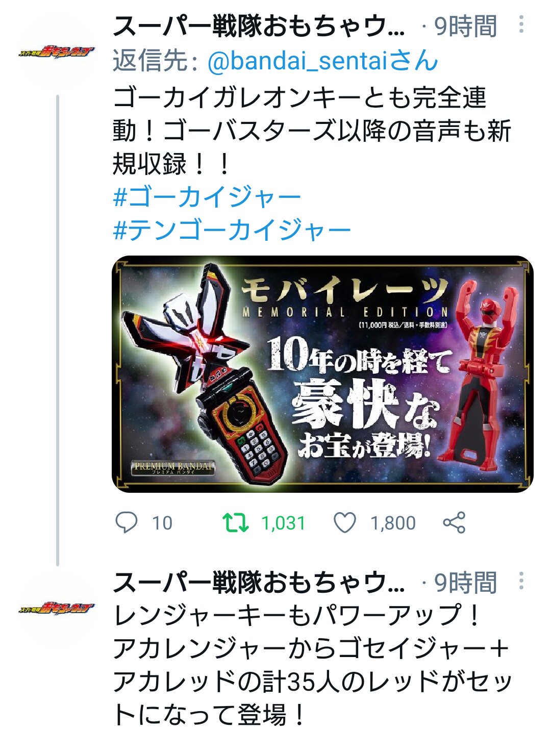Screen dimensions: 551x756
Task: Open the #テンゴーカイジャー hashtag
Action: tap(232, 230)
